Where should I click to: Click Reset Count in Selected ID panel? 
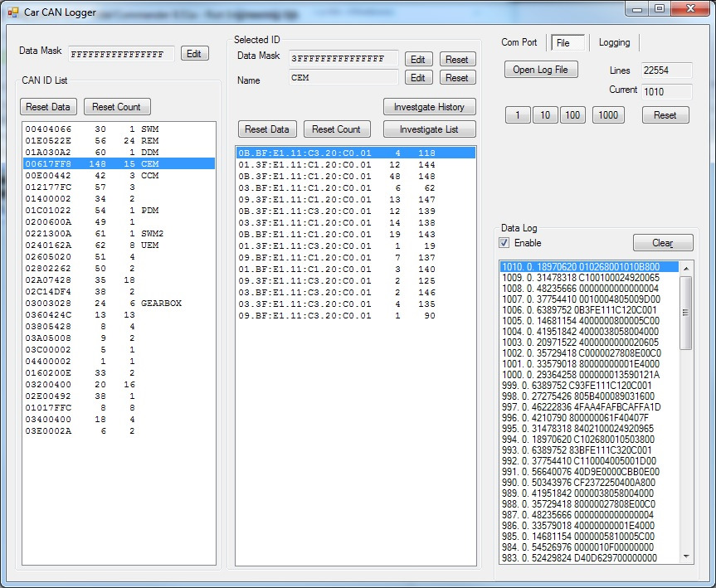[337, 129]
